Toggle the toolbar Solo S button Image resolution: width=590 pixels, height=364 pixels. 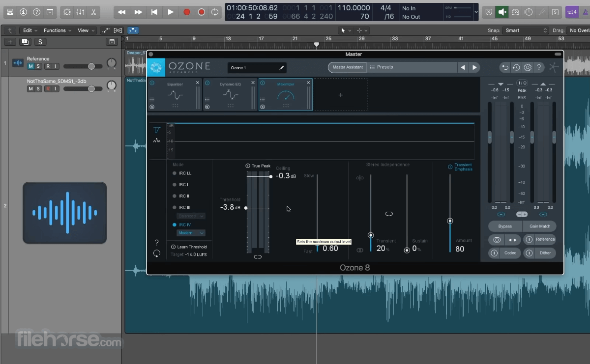pos(555,12)
